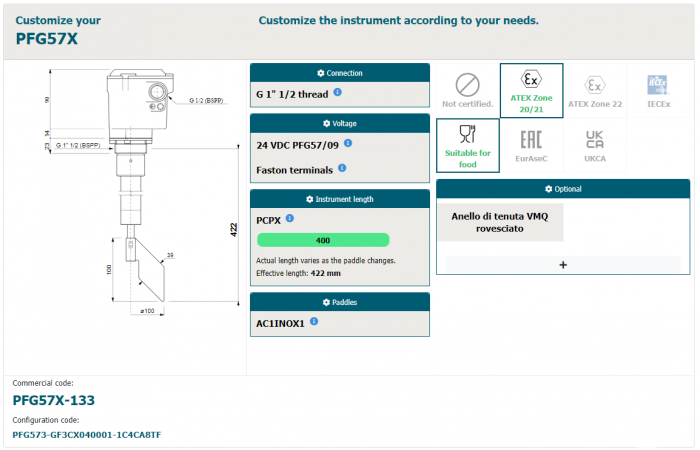The height and width of the screenshot is (450, 700).
Task: Select the EurAsEC certification tile
Action: click(531, 146)
